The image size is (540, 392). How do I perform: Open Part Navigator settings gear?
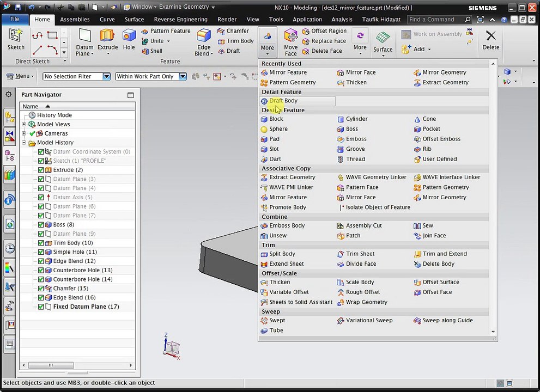click(9, 94)
